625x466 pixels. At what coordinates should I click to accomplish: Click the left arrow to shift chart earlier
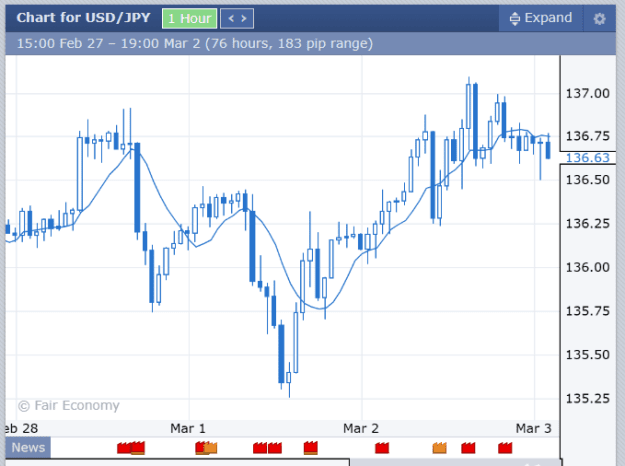tap(231, 18)
